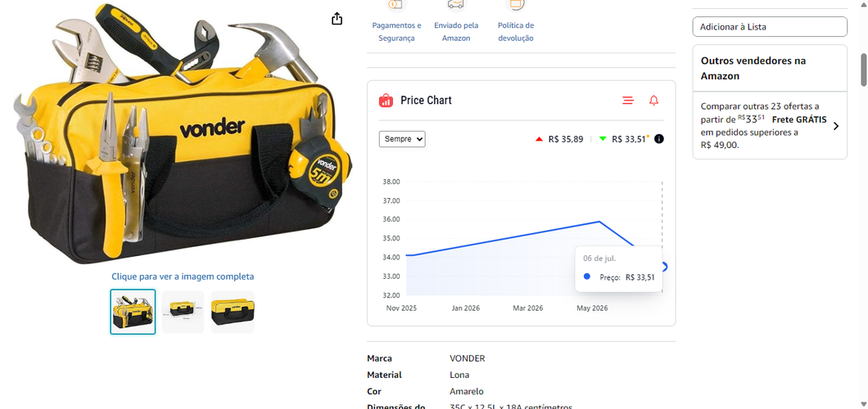Open Política de devolução link
The width and height of the screenshot is (868, 409).
tap(515, 32)
